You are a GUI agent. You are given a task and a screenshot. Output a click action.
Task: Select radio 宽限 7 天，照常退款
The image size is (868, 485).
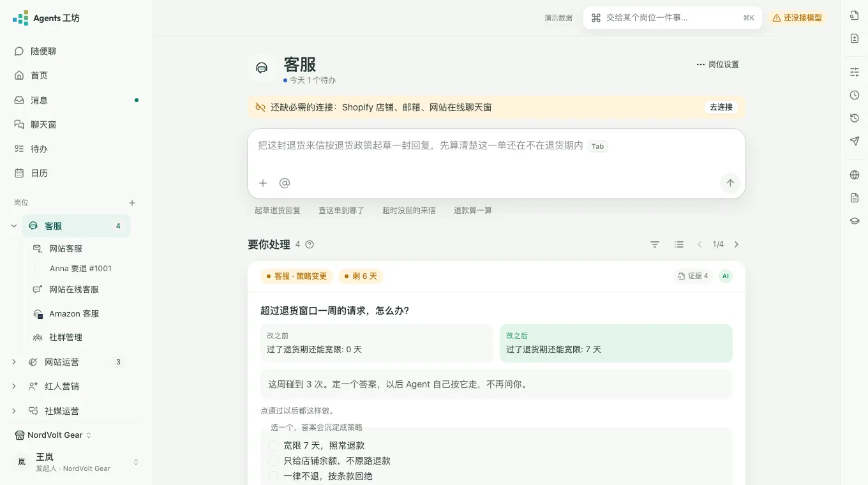click(273, 445)
